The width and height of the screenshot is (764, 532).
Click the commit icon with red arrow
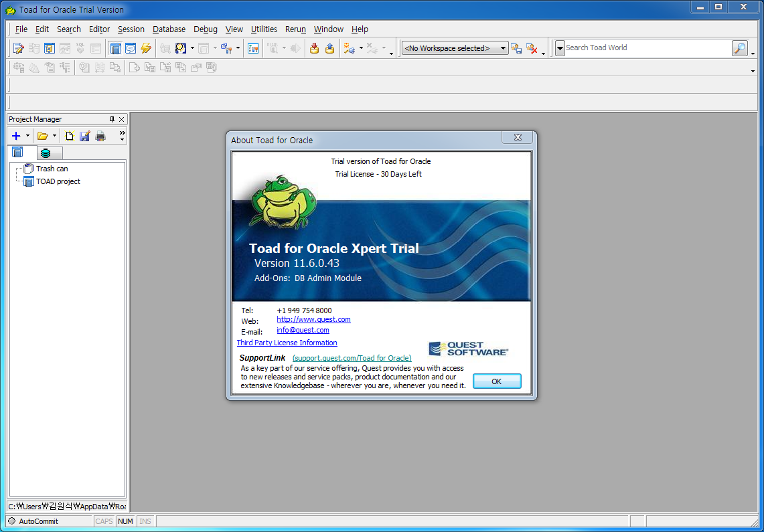(314, 48)
